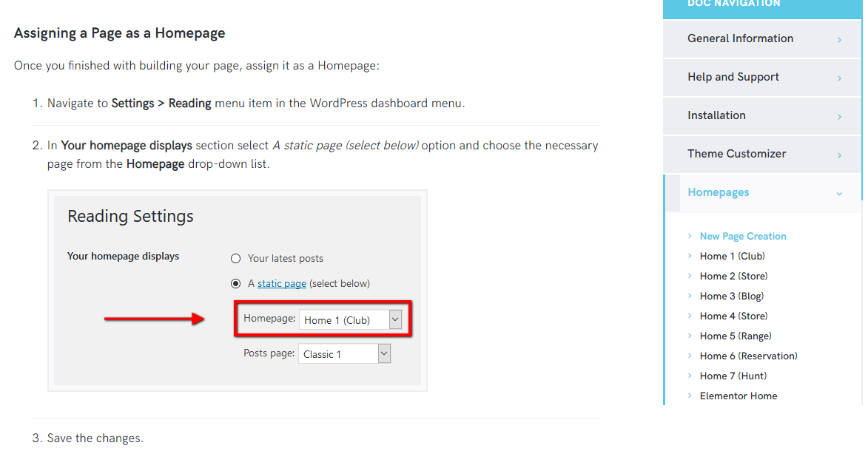Go to Home 5 (Range) doc page

735,336
